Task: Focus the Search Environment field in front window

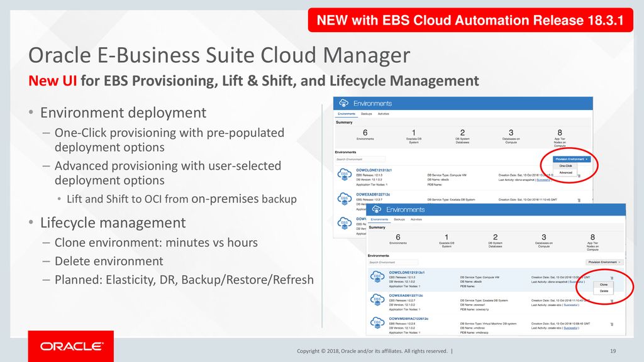Action: [x=393, y=262]
